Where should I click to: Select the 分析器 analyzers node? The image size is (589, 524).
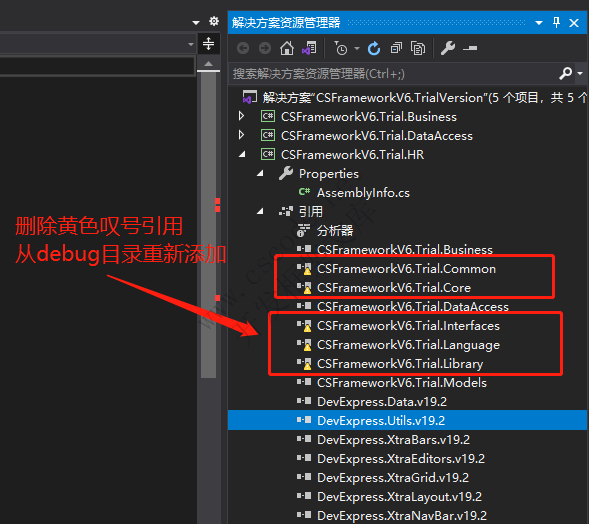[335, 230]
